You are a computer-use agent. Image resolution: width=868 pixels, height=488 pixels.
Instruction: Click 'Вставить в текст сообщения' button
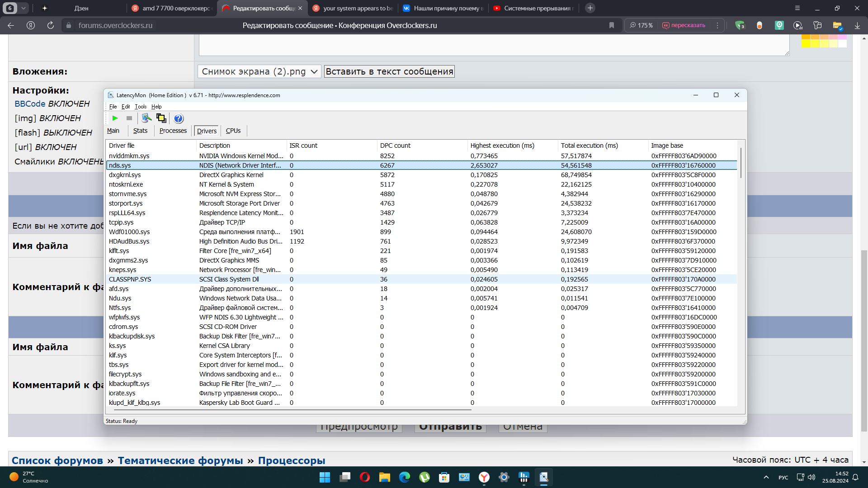tap(389, 71)
